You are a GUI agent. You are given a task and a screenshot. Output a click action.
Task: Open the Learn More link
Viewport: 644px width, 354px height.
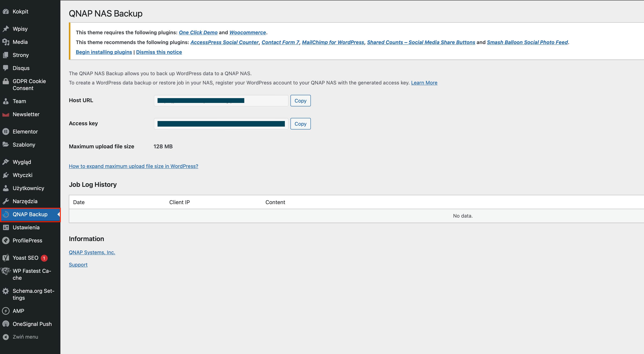tap(424, 83)
